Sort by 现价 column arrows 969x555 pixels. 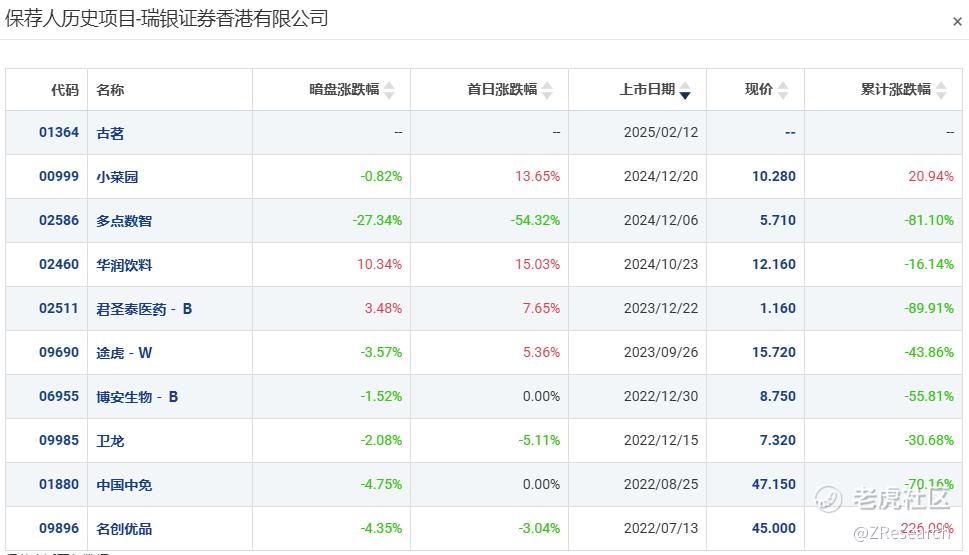pyautogui.click(x=783, y=90)
